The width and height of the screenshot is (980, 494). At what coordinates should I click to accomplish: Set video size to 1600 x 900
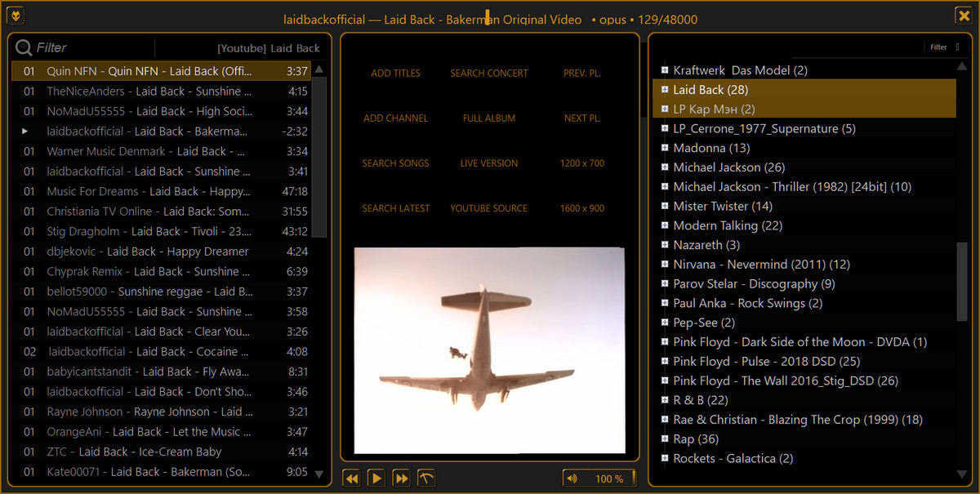[582, 208]
